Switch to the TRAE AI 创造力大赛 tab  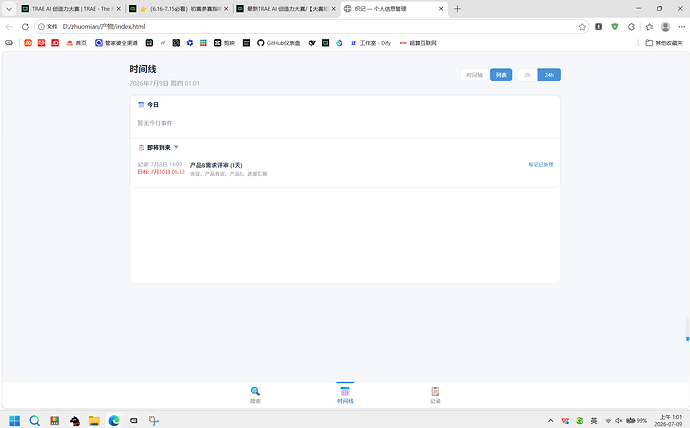(71, 9)
